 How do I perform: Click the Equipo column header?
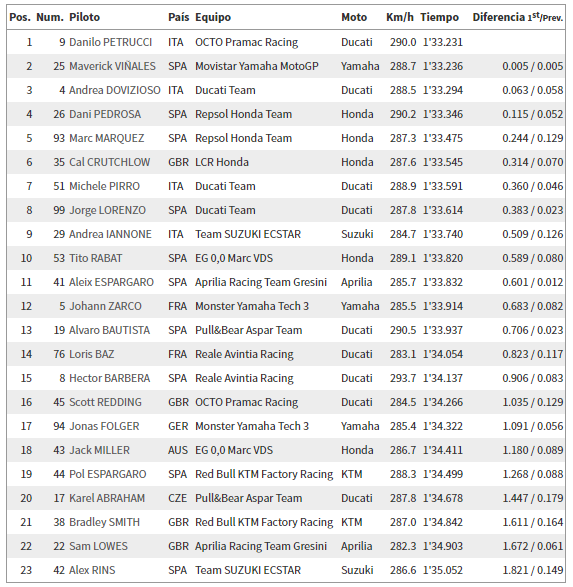pyautogui.click(x=213, y=18)
